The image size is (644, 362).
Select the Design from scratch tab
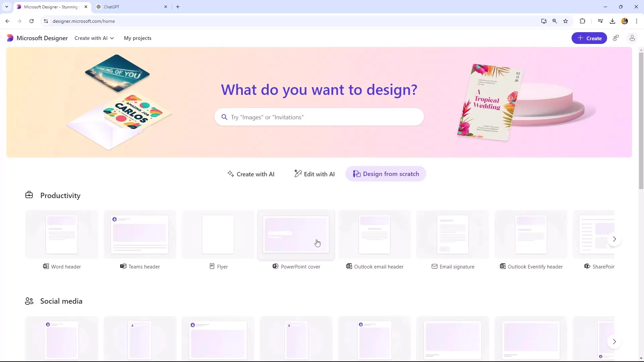click(x=386, y=174)
